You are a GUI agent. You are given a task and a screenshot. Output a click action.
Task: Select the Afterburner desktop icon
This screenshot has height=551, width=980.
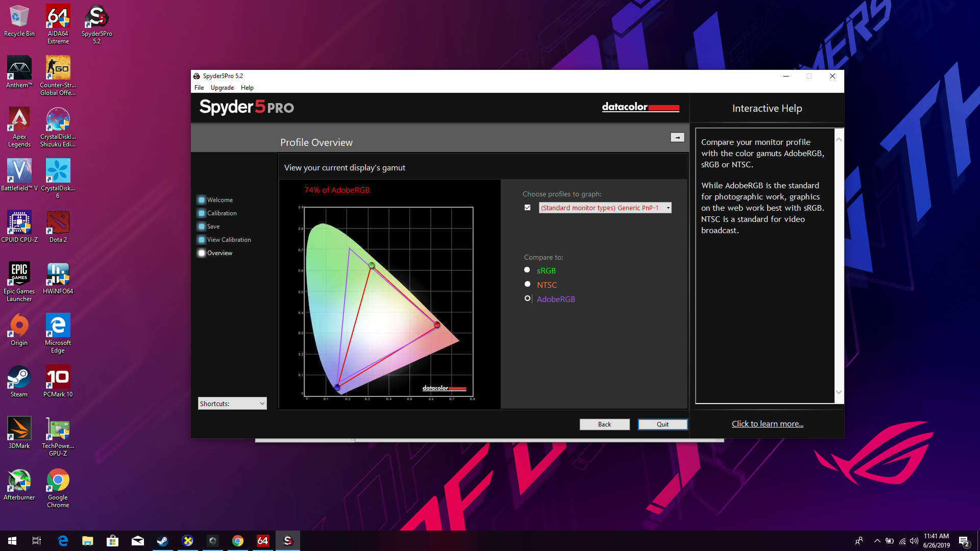coord(19,484)
